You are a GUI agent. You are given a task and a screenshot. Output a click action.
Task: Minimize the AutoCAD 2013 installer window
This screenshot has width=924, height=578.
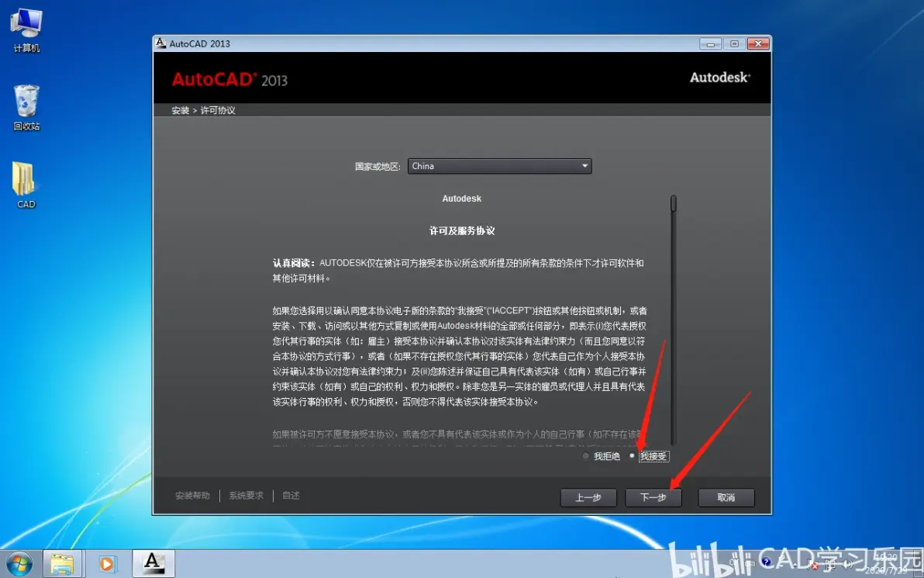(711, 43)
